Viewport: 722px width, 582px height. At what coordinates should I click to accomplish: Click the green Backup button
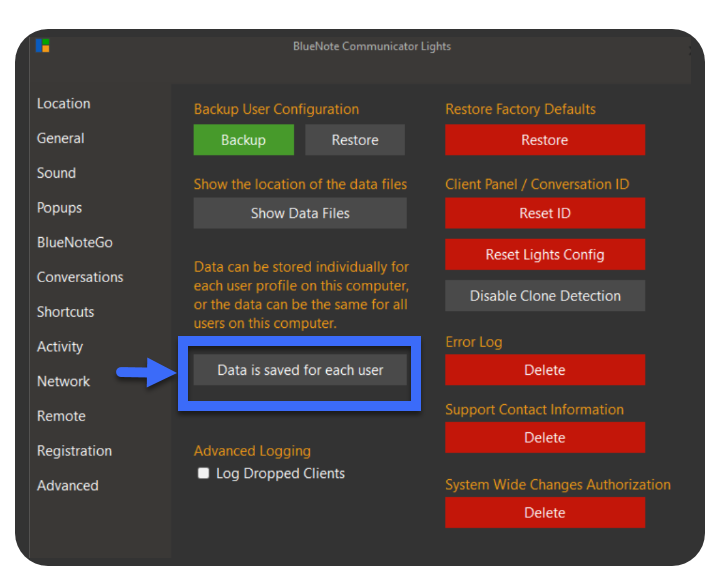pyautogui.click(x=244, y=140)
